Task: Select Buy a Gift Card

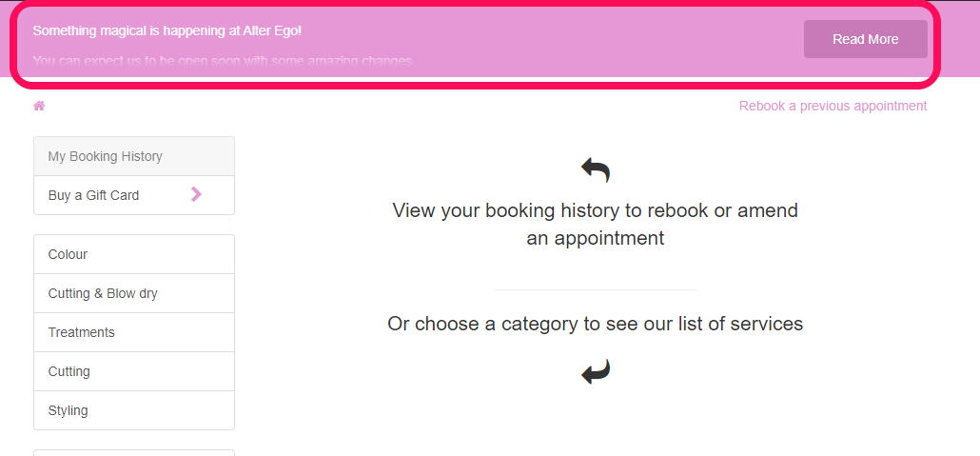Action: [x=134, y=195]
